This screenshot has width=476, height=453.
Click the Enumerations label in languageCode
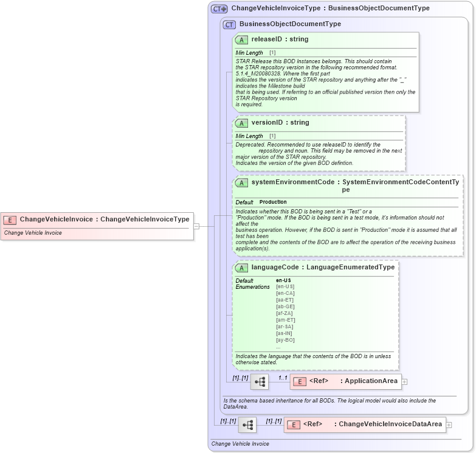pos(252,287)
